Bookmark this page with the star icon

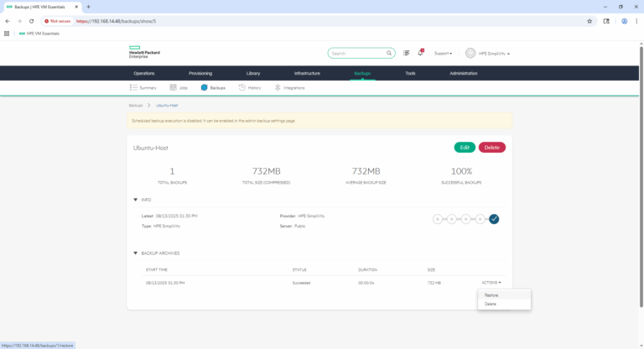(x=589, y=21)
